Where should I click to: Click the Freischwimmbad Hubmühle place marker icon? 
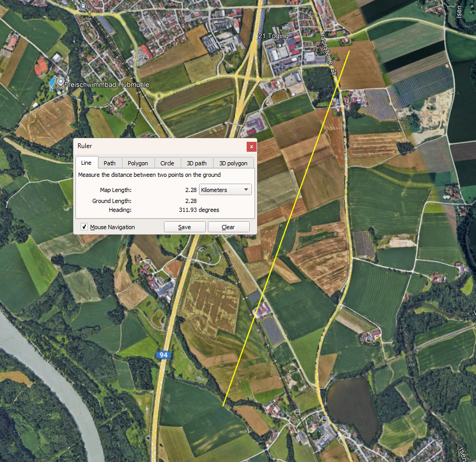click(61, 84)
